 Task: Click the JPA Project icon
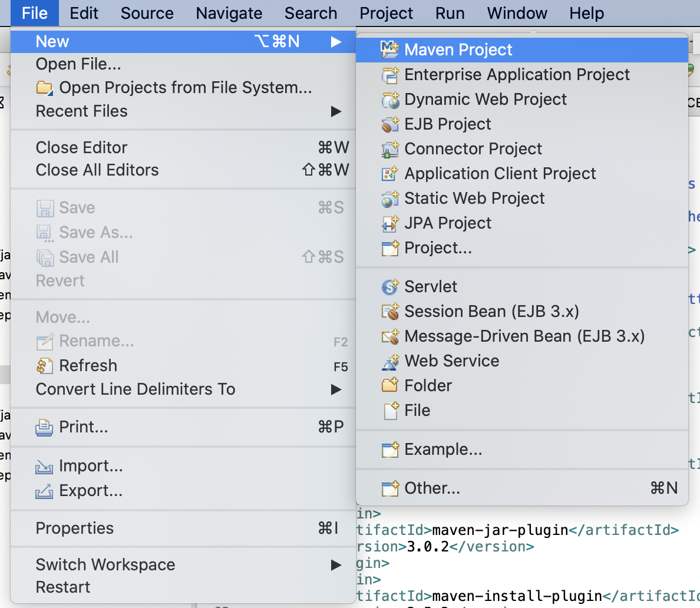pyautogui.click(x=389, y=223)
